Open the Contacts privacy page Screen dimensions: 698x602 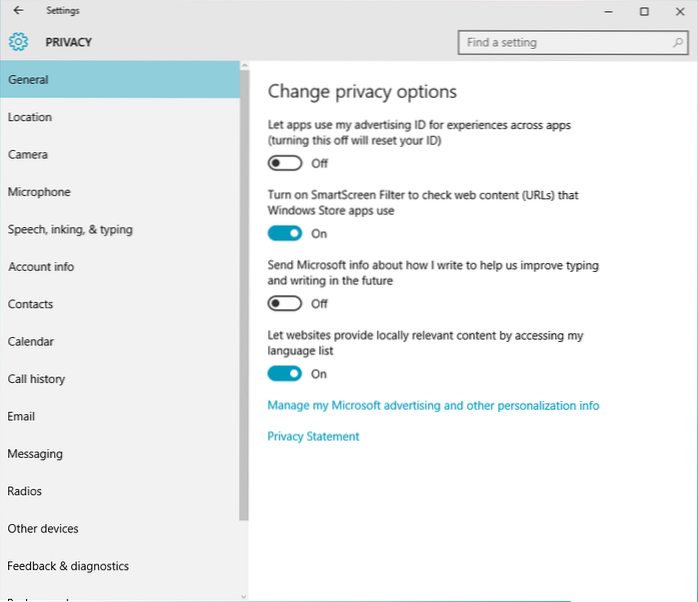(x=30, y=304)
